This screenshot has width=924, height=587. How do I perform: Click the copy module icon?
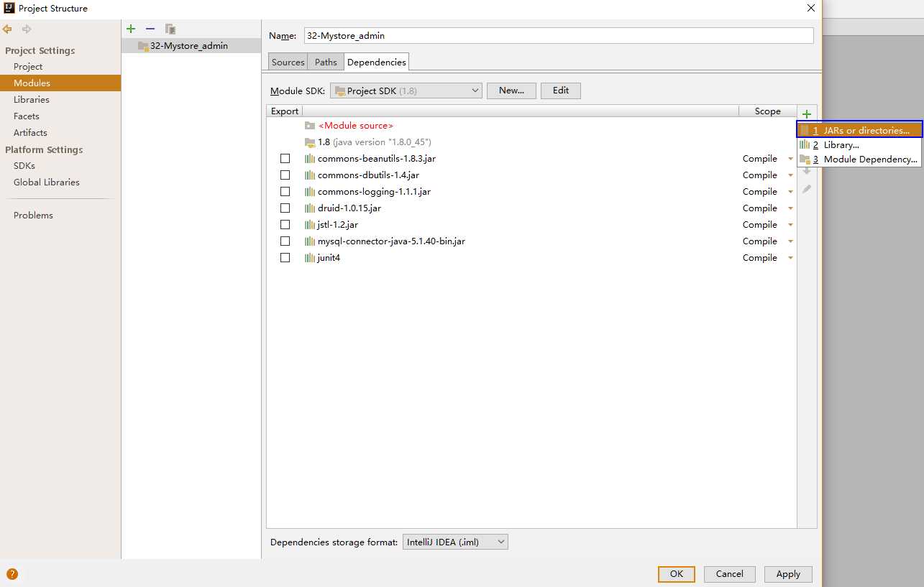[170, 29]
